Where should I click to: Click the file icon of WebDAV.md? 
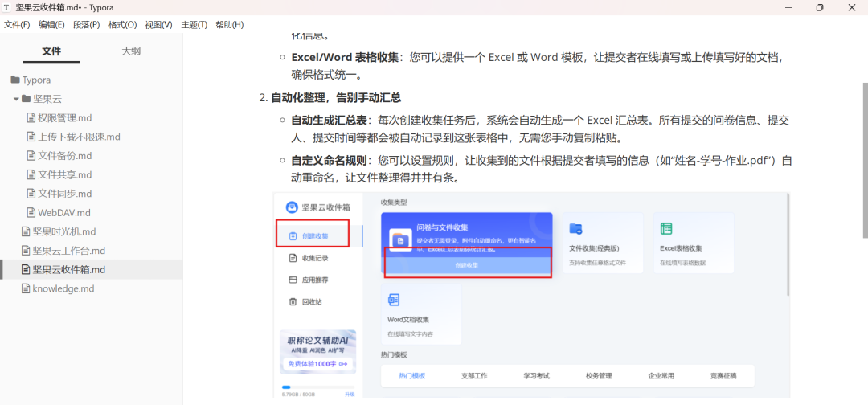pos(31,212)
